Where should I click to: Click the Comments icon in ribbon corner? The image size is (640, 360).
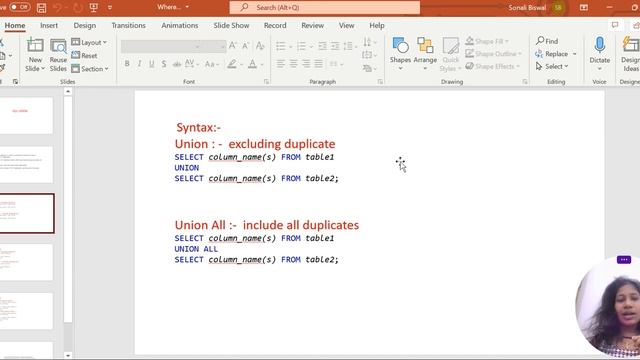click(615, 25)
